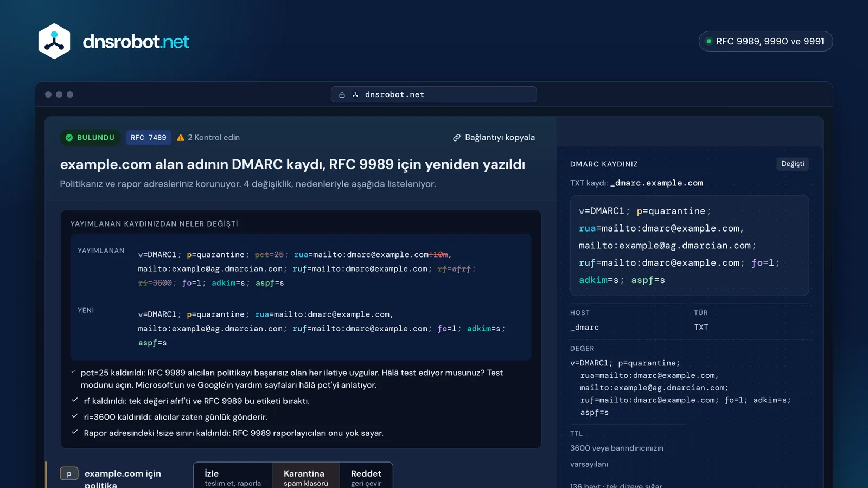Image resolution: width=868 pixels, height=488 pixels.
Task: Focus the dnsrobot.net address bar
Action: coord(434,94)
